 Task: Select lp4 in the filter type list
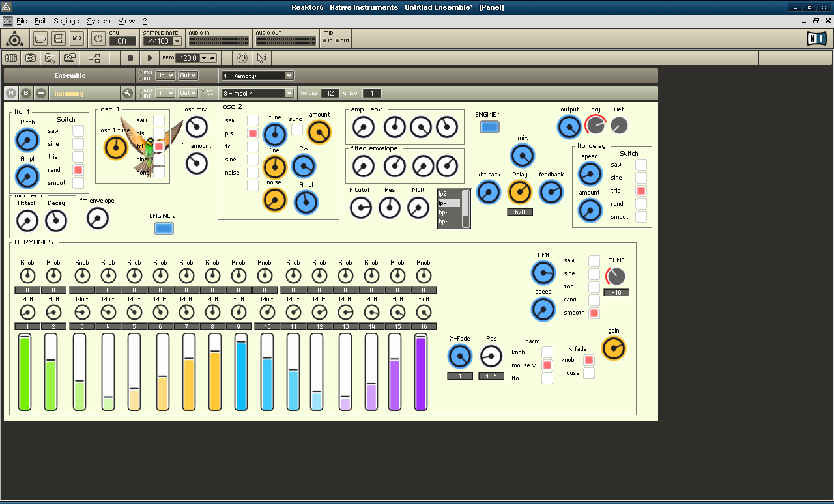tap(450, 203)
